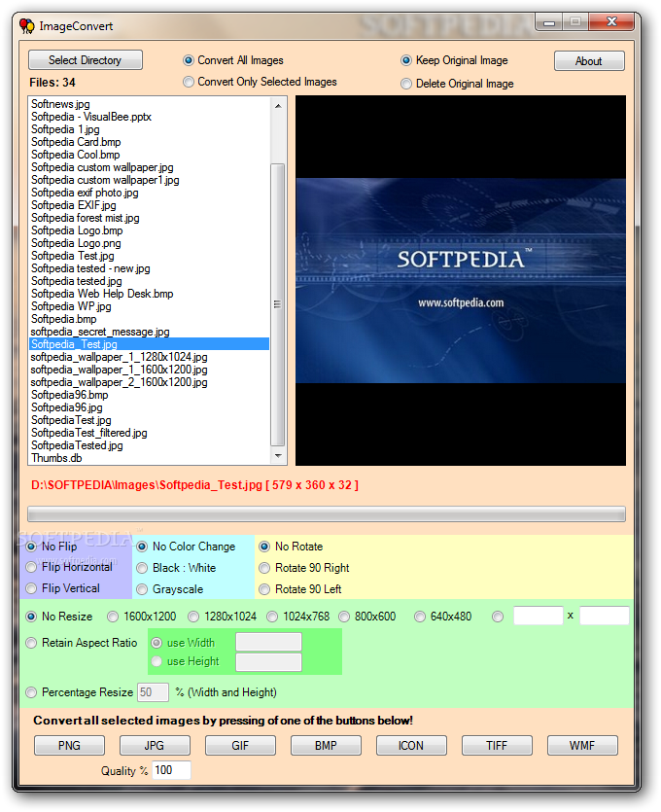Screen dimensions: 661x812
Task: Convert images to ICON
Action: [411, 746]
